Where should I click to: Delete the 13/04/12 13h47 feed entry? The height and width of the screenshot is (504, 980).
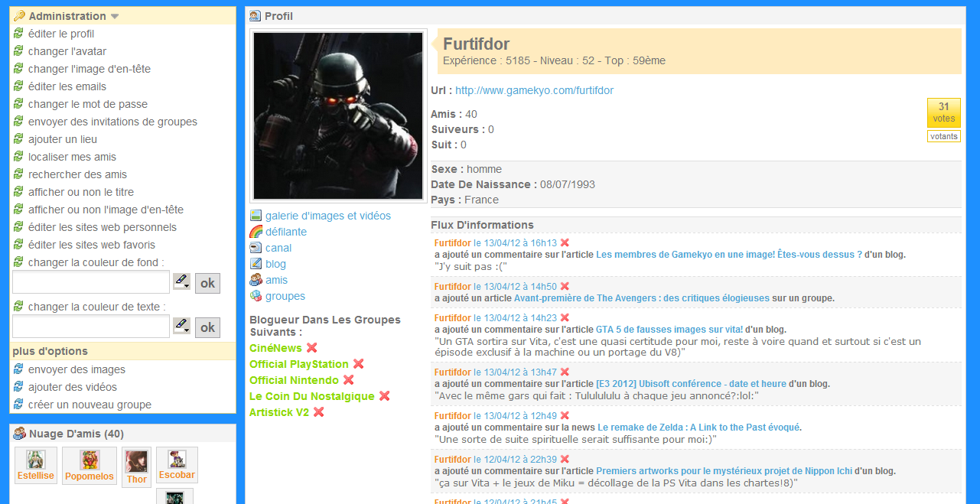coord(565,372)
